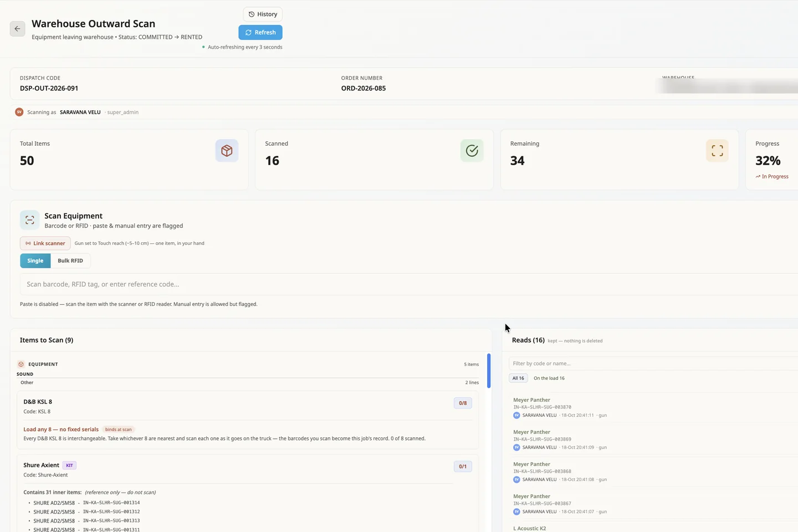The height and width of the screenshot is (532, 798).
Task: Click the KIT tag next to Shure Axient
Action: click(69, 465)
